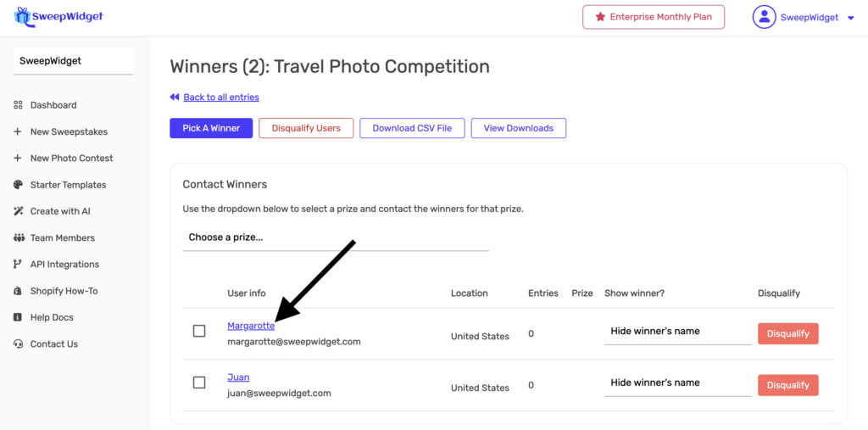868x430 pixels.
Task: Click the Enterprise Monthly Plan button
Action: click(x=654, y=17)
